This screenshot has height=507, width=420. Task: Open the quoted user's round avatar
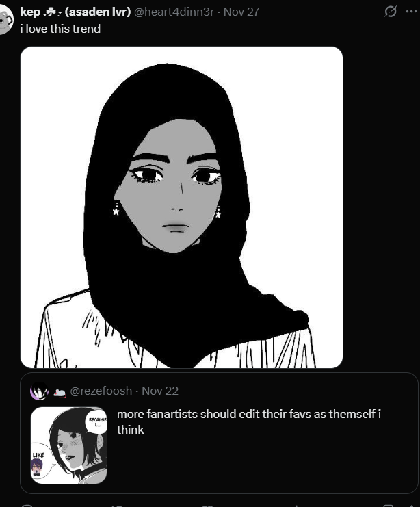[x=39, y=391]
